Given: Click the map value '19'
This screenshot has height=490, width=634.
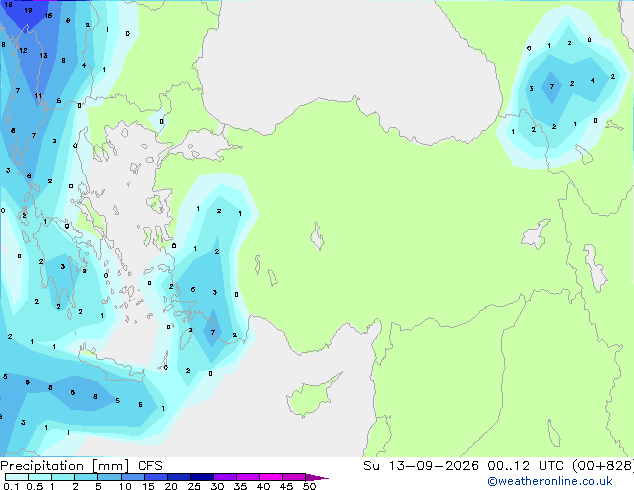Looking at the screenshot, I should coord(28,11).
